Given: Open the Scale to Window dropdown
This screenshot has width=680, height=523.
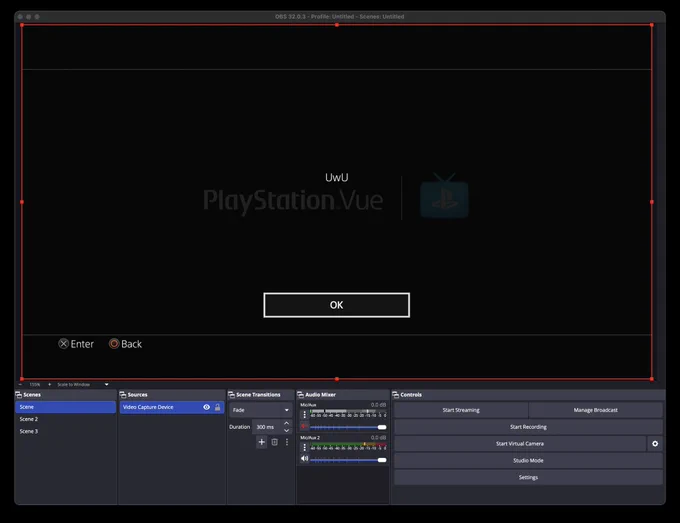Looking at the screenshot, I should (x=82, y=384).
